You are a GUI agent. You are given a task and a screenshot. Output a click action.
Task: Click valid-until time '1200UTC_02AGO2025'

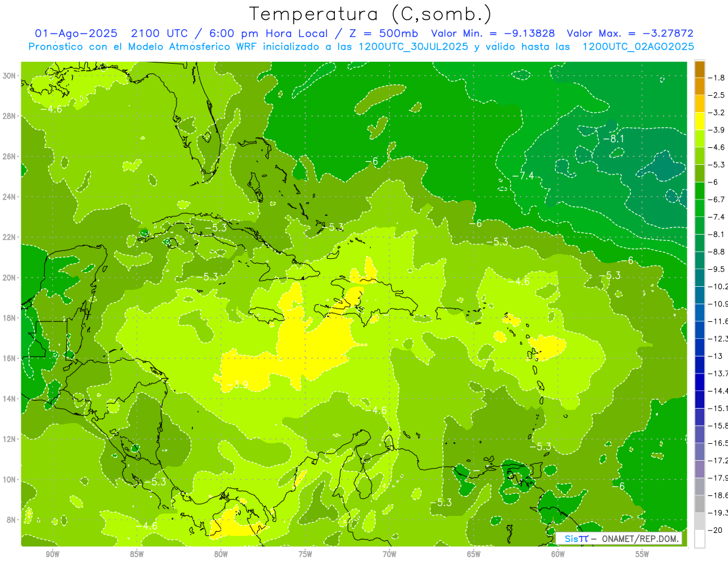point(638,47)
